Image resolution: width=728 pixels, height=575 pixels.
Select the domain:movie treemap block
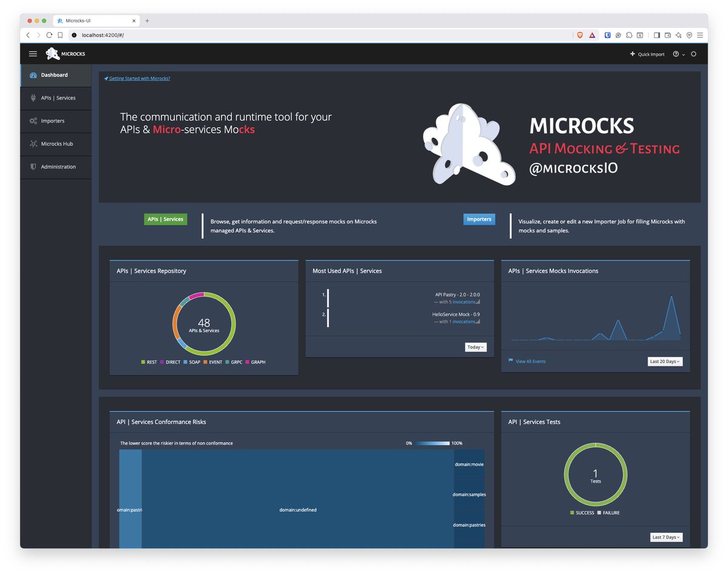pyautogui.click(x=470, y=464)
